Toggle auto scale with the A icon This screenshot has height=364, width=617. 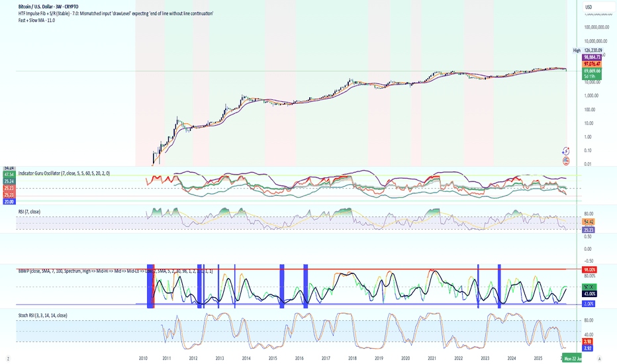599,359
